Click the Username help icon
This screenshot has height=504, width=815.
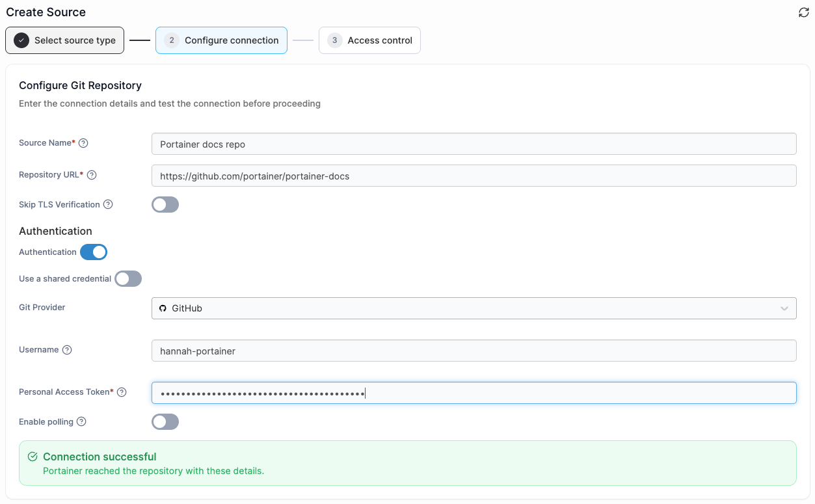click(x=67, y=350)
